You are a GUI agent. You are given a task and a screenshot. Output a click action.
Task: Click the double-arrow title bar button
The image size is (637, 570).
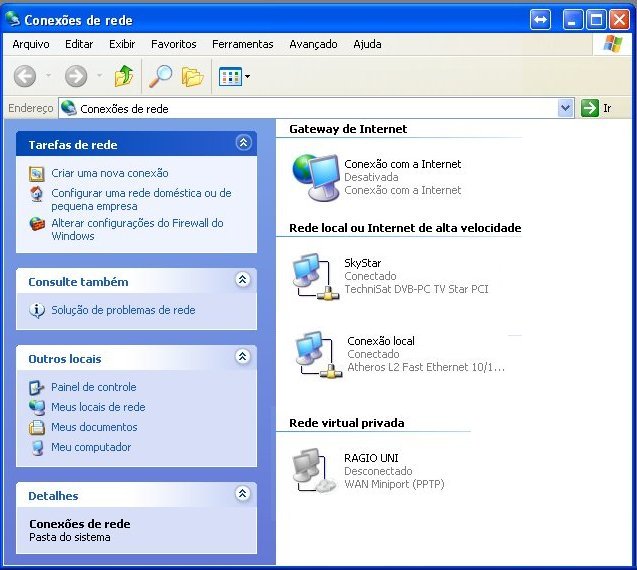540,20
